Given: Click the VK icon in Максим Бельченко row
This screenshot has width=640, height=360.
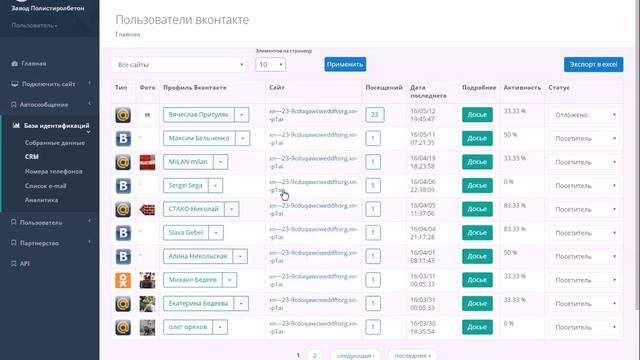Looking at the screenshot, I should tap(123, 139).
